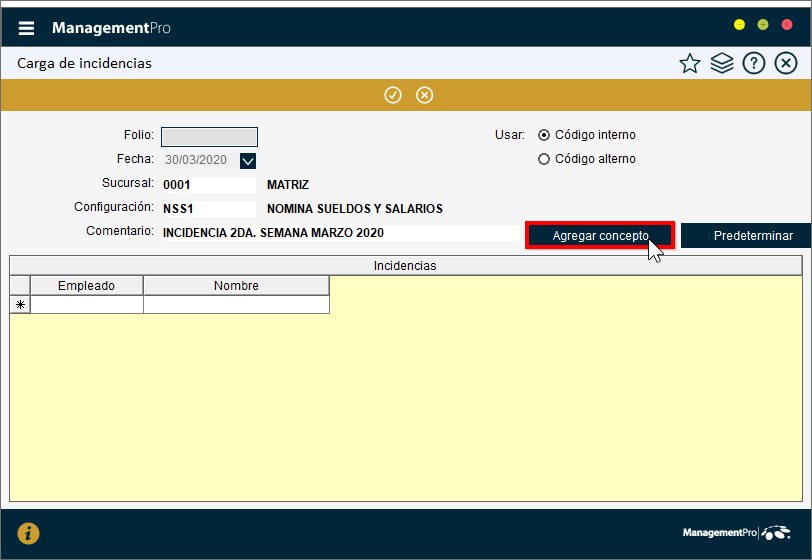Click the Sucursal field with 0001
Viewport: 812px width, 560px height.
point(209,184)
